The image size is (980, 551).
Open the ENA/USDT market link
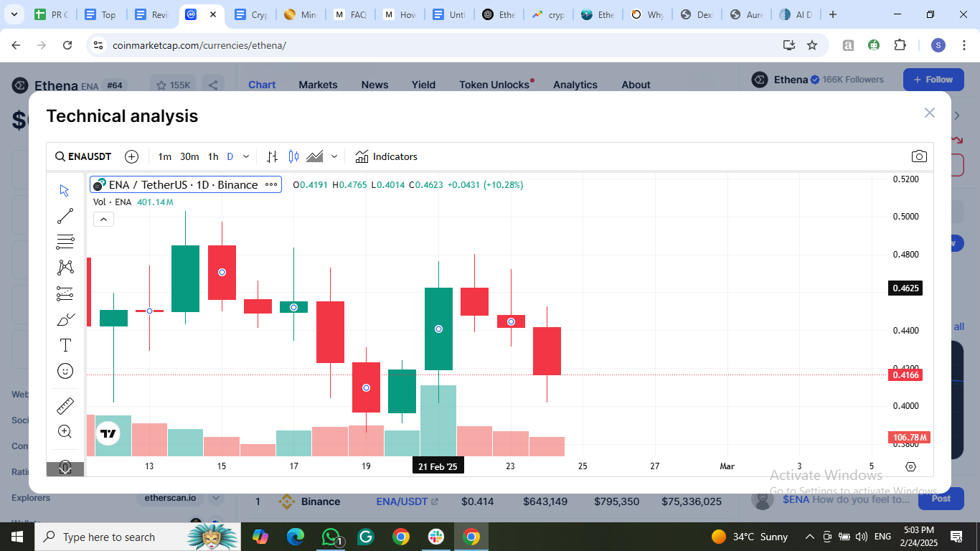click(407, 501)
